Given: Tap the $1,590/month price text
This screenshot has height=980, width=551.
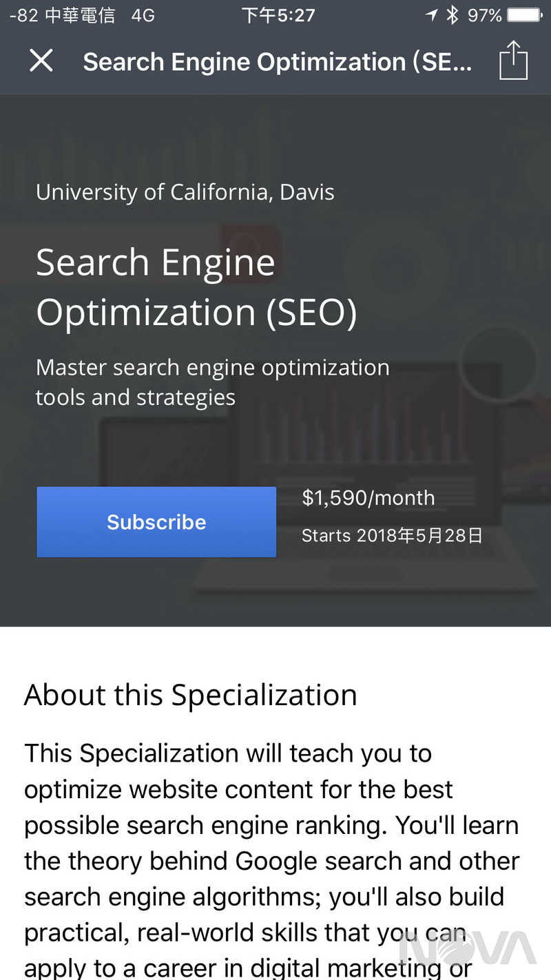Looking at the screenshot, I should (368, 498).
